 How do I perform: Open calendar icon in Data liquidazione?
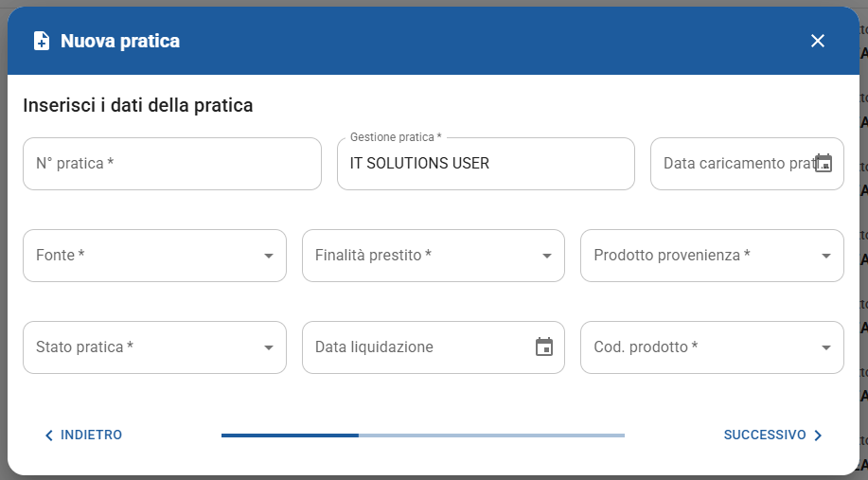coord(544,347)
